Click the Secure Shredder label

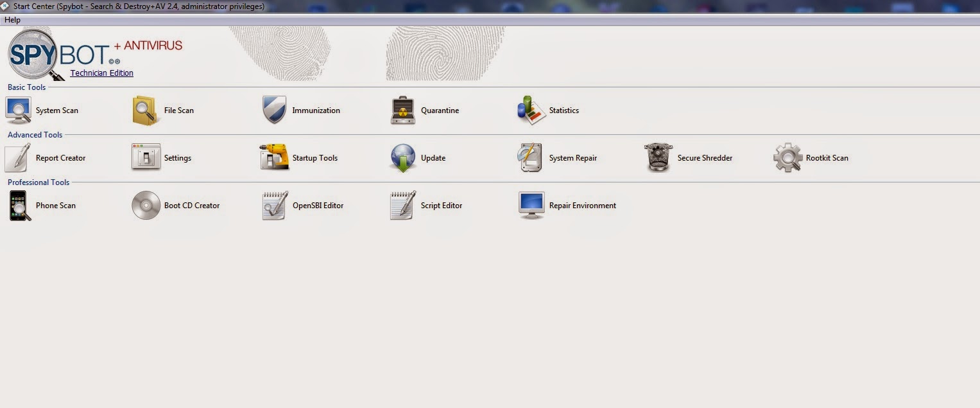coord(705,158)
